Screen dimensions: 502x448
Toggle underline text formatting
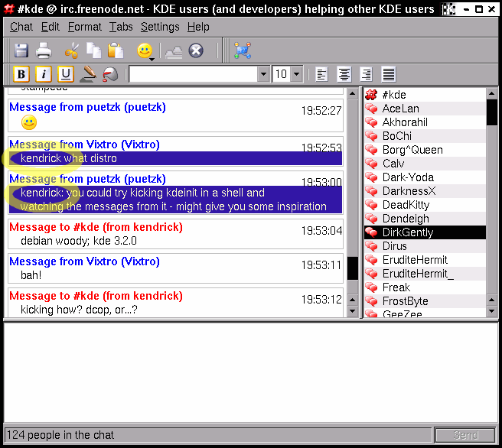pyautogui.click(x=66, y=74)
